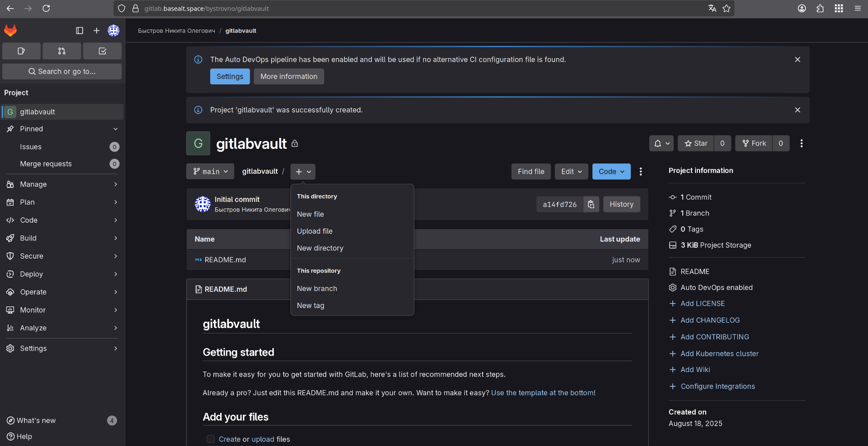Expand the Pinned section
The width and height of the screenshot is (868, 446).
63,129
